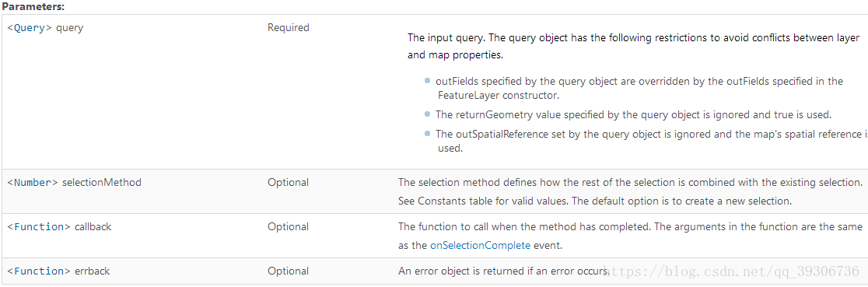Click the Optional label for callback
Image resolution: width=868 pixels, height=287 pixels.
(x=288, y=226)
